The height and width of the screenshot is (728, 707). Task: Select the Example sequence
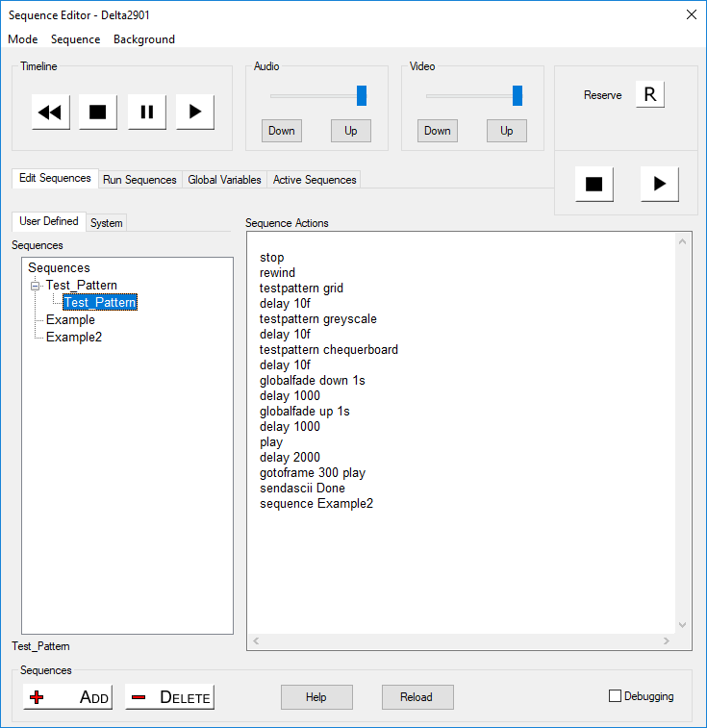70,320
